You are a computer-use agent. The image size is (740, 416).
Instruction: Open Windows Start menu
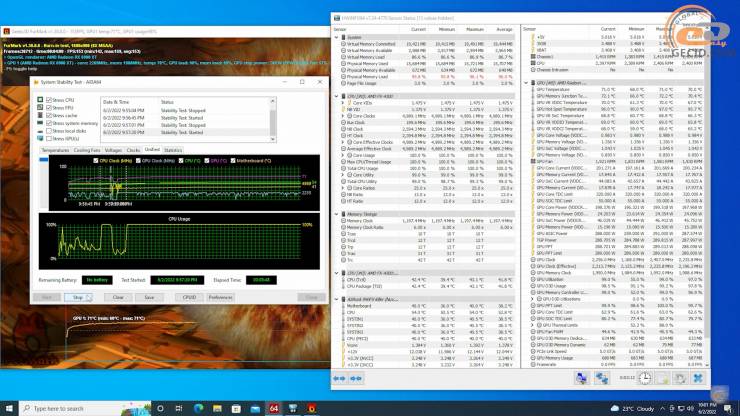(9, 408)
